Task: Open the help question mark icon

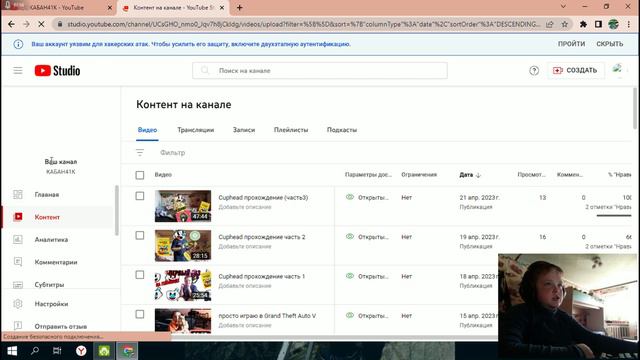Action: tap(534, 71)
